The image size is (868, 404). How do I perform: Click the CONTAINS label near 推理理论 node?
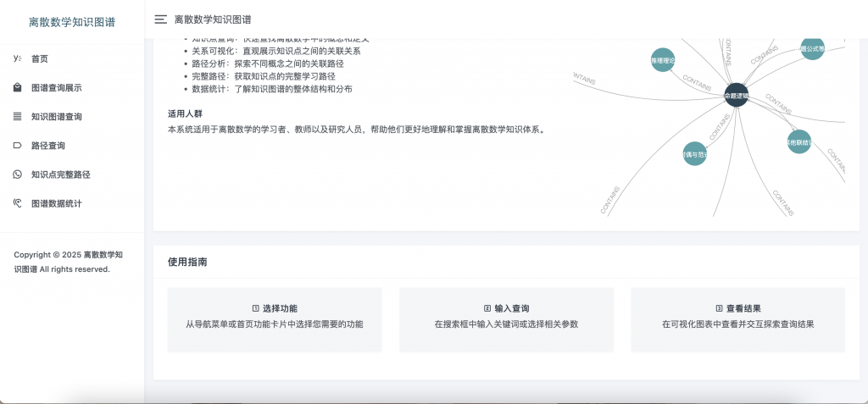pos(697,83)
